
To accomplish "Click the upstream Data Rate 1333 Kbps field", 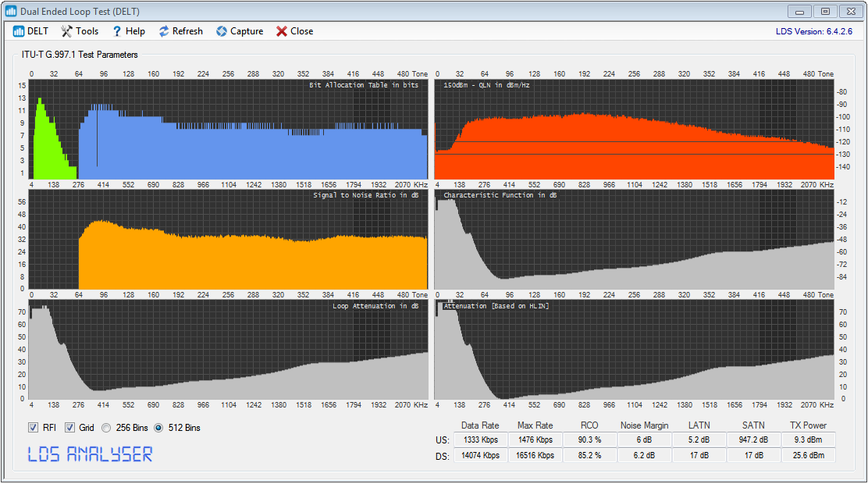I will tap(480, 440).
